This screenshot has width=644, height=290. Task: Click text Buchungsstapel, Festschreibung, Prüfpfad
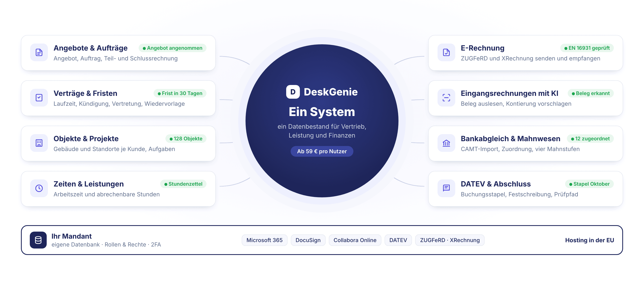point(519,194)
